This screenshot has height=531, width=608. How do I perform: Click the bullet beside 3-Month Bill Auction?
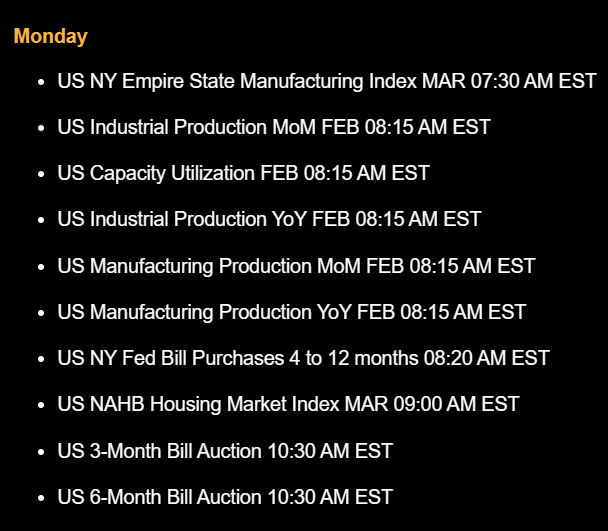(40, 451)
